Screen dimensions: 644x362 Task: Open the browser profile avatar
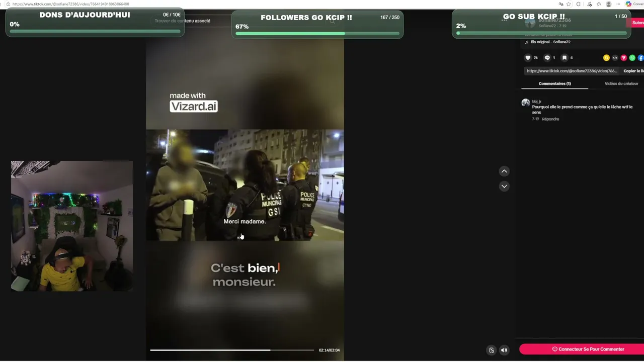[x=609, y=4]
